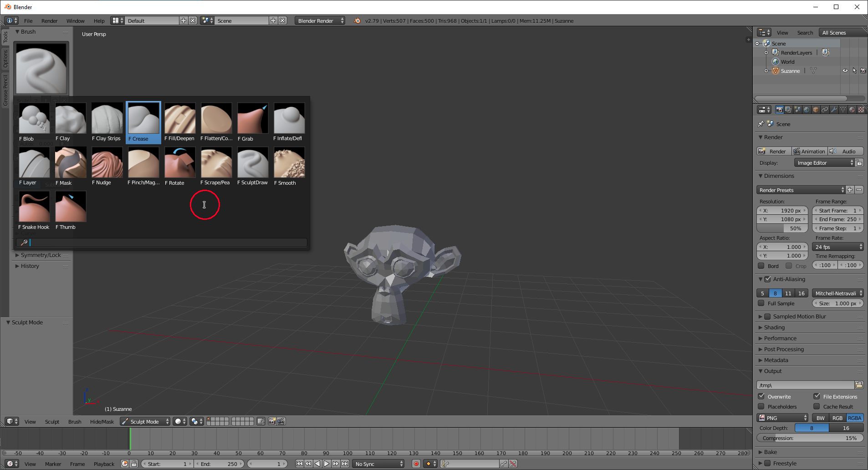Expand the Symmetry/Lock panel
The width and height of the screenshot is (868, 470).
pos(41,255)
